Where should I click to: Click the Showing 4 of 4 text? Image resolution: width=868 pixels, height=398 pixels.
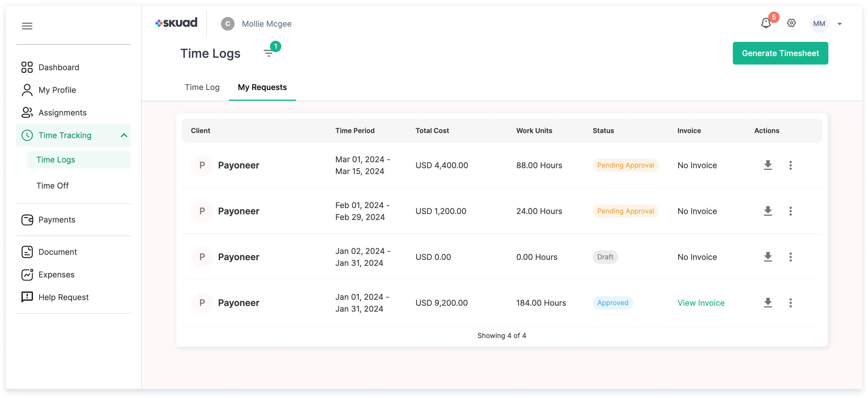point(501,335)
